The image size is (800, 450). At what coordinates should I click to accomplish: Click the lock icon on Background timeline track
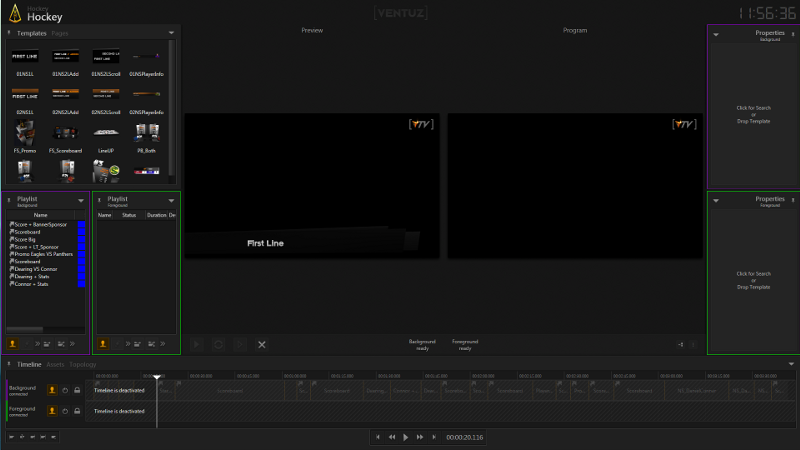[77, 390]
